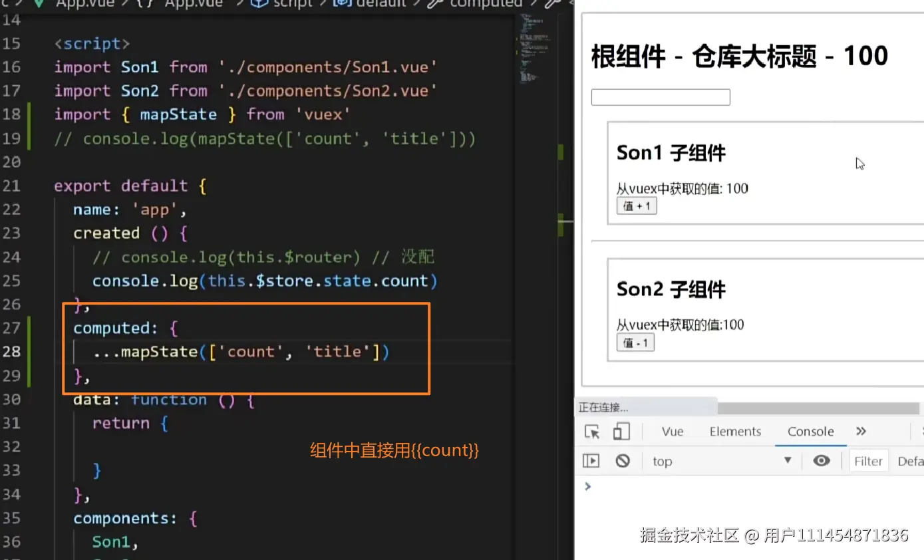Click line number 20 in the gutter
The width and height of the screenshot is (924, 560).
11,162
